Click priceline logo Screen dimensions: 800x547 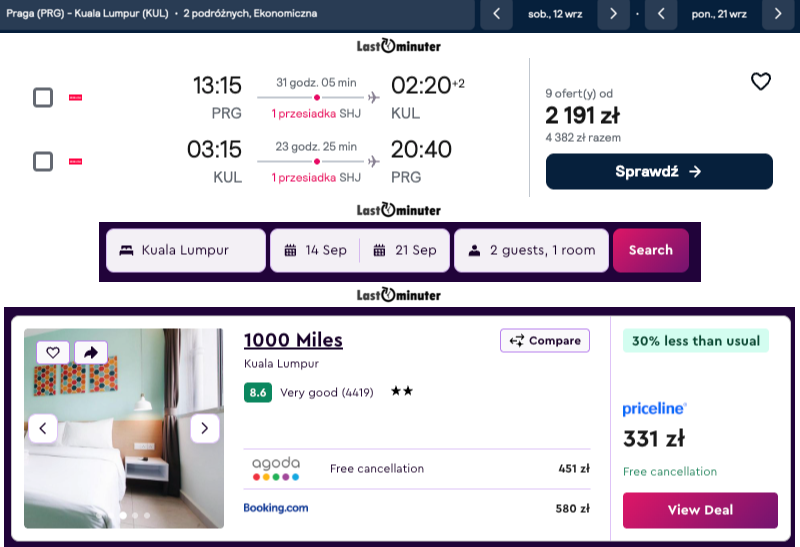click(x=655, y=409)
